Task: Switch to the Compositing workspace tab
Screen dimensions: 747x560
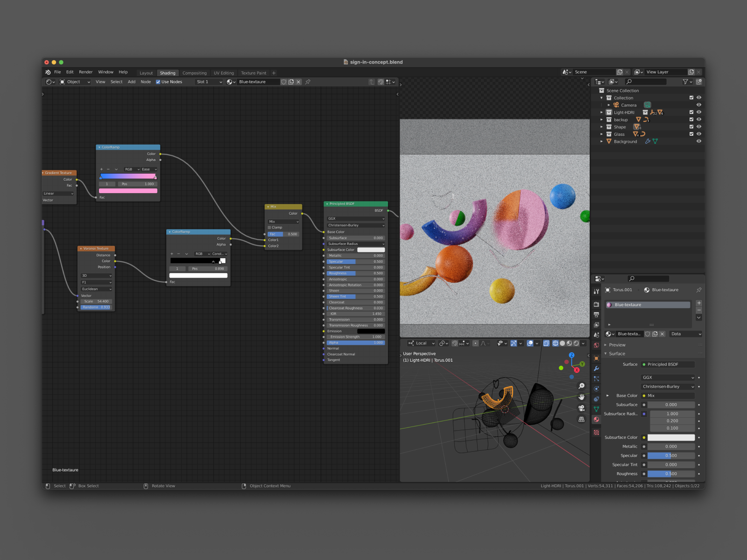Action: (x=194, y=73)
